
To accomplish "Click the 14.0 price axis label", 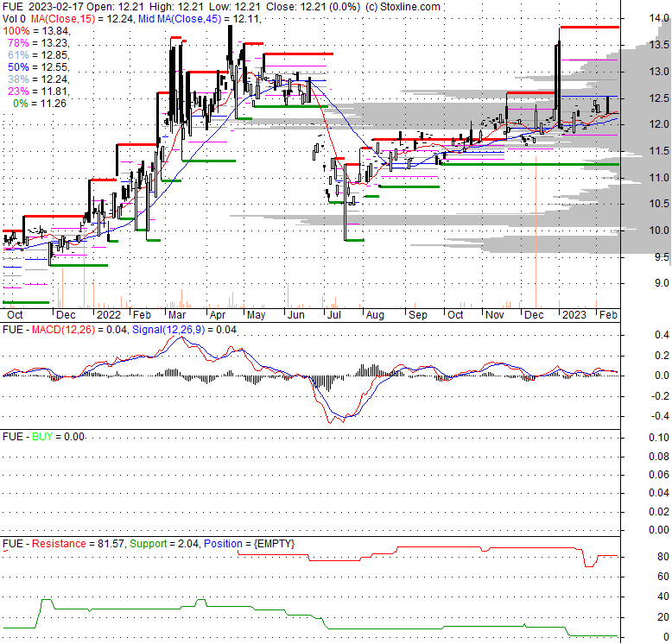I will [659, 18].
